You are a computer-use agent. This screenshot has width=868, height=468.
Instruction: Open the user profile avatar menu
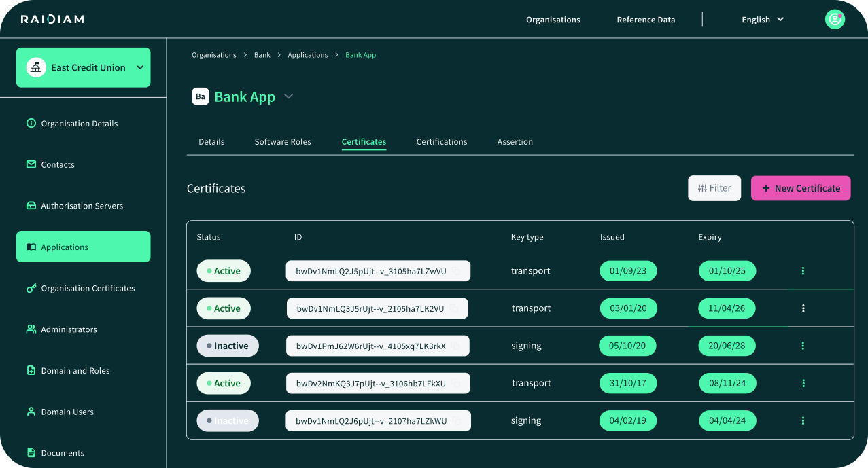834,19
